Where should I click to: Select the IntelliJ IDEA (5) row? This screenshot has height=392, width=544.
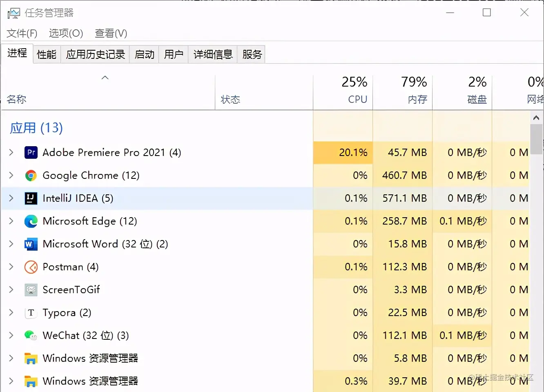(265, 198)
